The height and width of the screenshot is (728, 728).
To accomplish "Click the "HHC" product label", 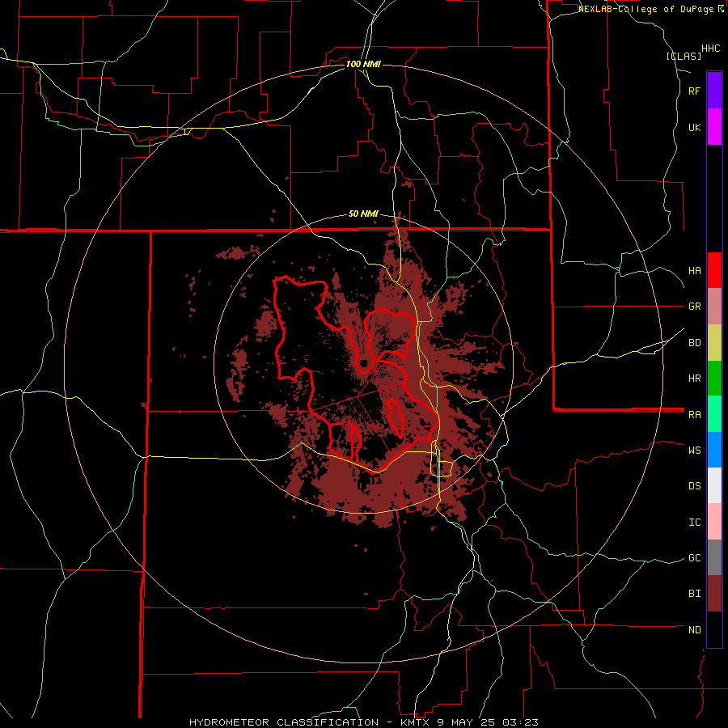I will pos(711,49).
